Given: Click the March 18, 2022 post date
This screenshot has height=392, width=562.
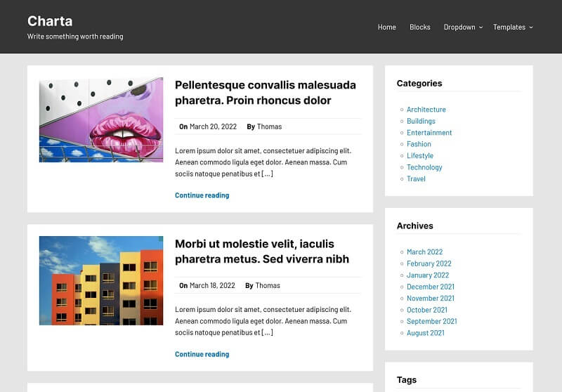Looking at the screenshot, I should point(212,286).
